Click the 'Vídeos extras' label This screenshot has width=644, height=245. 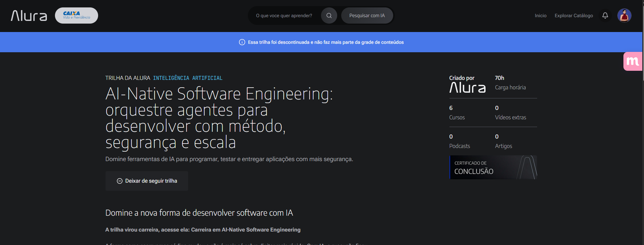click(x=510, y=117)
